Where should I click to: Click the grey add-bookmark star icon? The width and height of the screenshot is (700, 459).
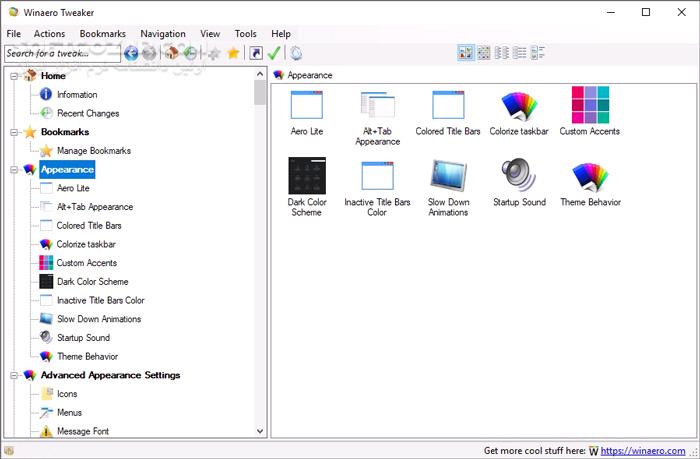point(214,53)
